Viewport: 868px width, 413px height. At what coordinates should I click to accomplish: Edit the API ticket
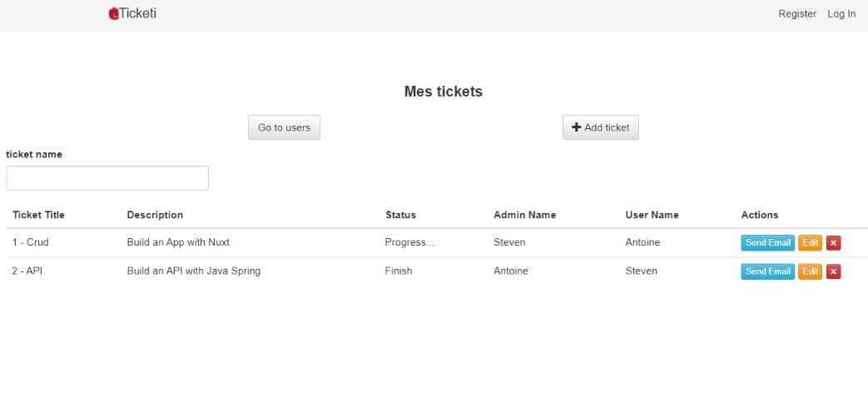click(x=810, y=271)
